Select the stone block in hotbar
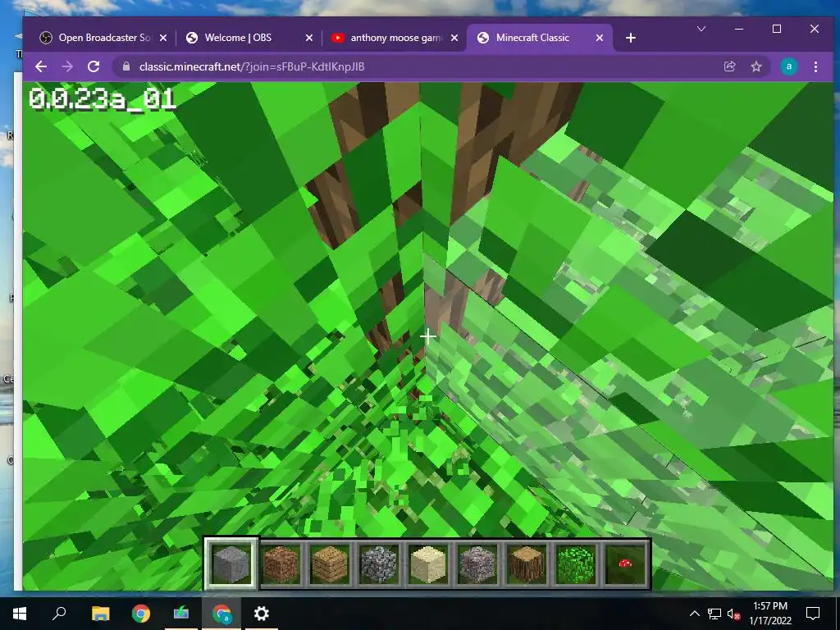 [x=231, y=564]
